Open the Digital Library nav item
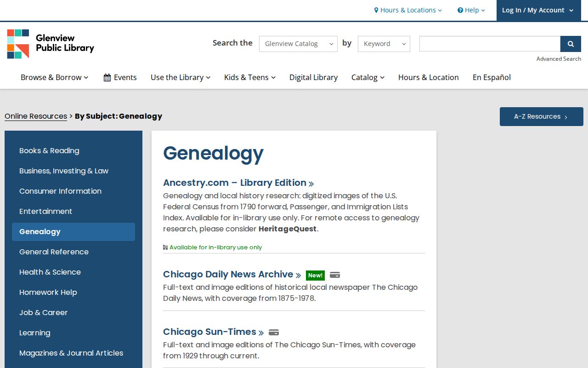 click(x=313, y=77)
